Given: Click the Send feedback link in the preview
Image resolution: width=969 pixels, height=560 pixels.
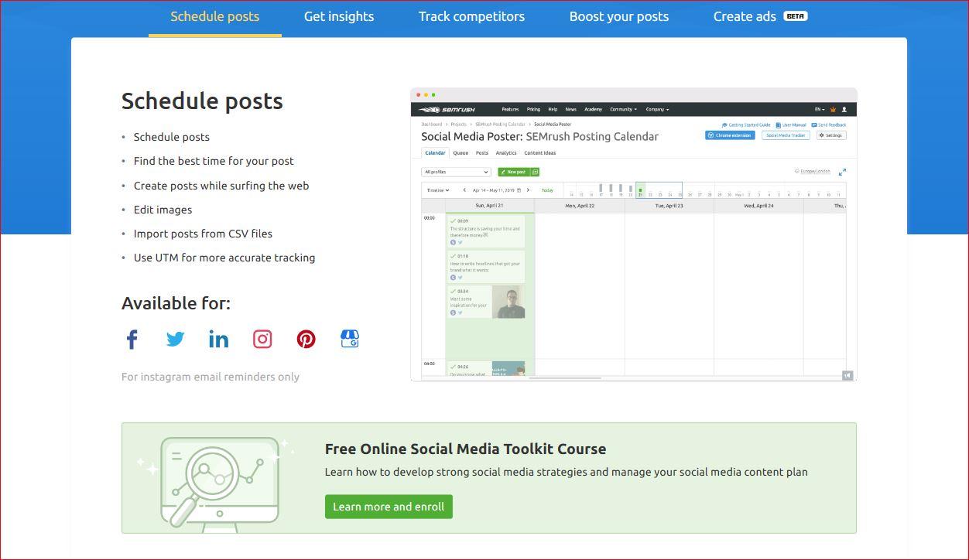Looking at the screenshot, I should pyautogui.click(x=829, y=125).
